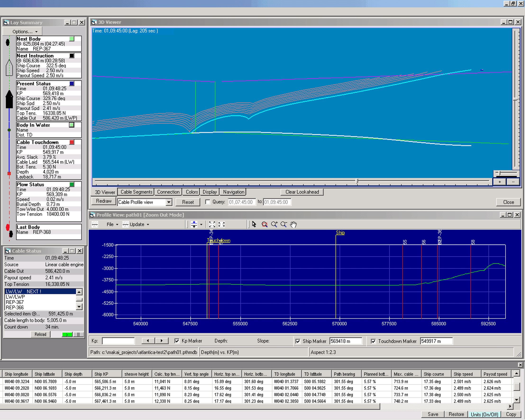Click the 3D viewer plus zoom button

499,182
